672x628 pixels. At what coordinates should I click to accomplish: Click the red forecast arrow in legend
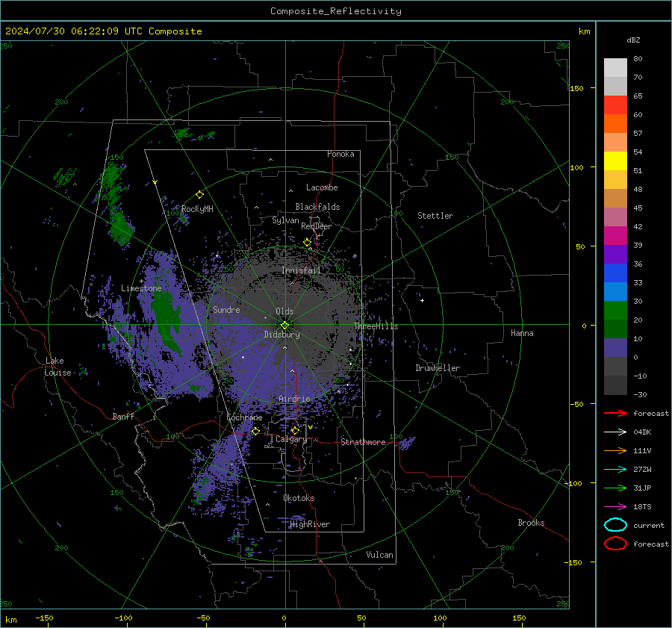pos(615,413)
